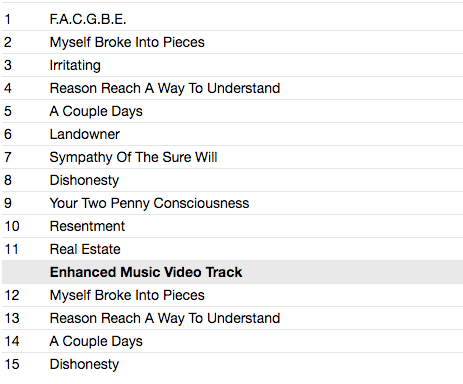
Task: Select track 11 Real Estate
Action: click(x=232, y=249)
